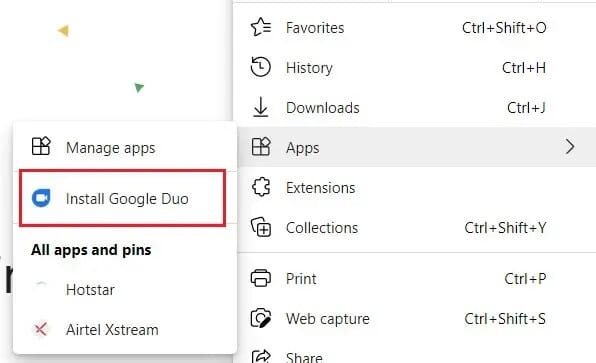Click the Manage apps grid icon
The width and height of the screenshot is (596, 363).
pos(41,146)
